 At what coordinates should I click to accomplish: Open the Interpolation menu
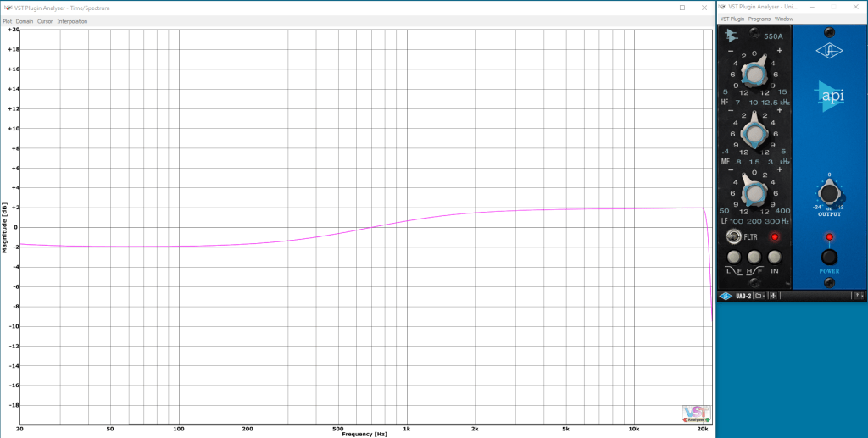72,21
